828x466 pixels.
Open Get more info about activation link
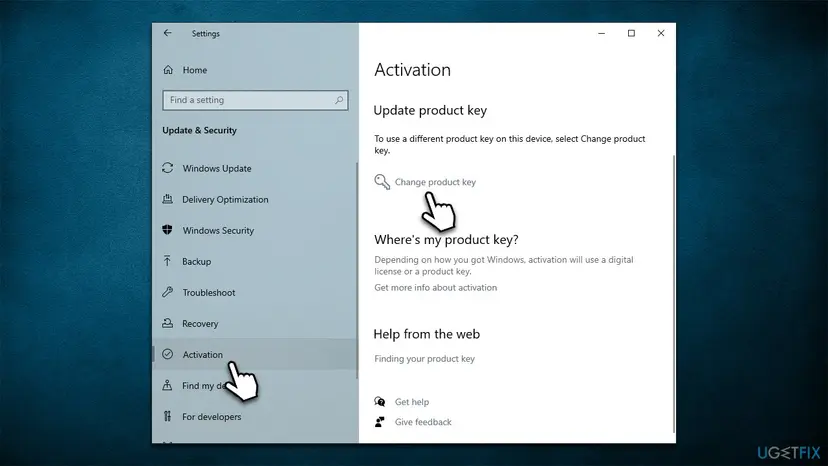[x=436, y=287]
